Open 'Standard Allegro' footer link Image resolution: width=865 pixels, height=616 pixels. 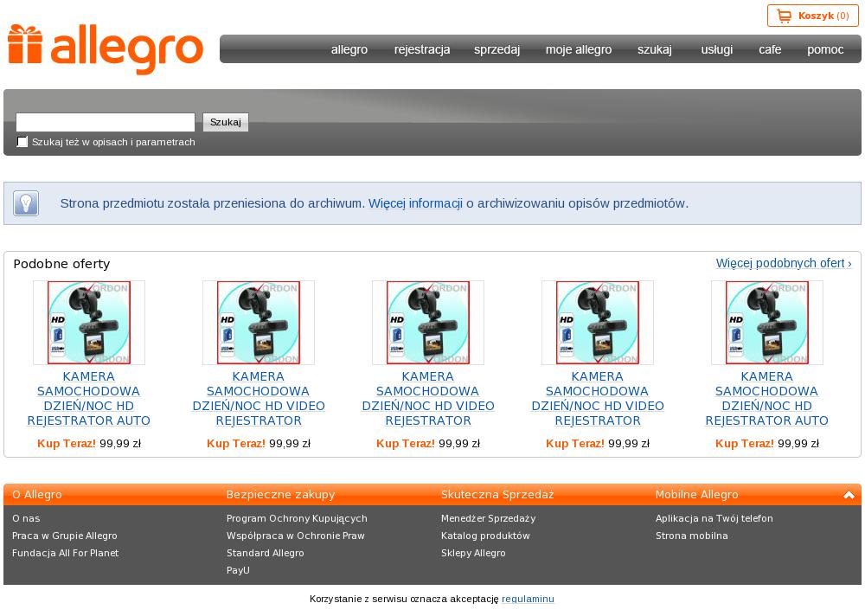(265, 553)
